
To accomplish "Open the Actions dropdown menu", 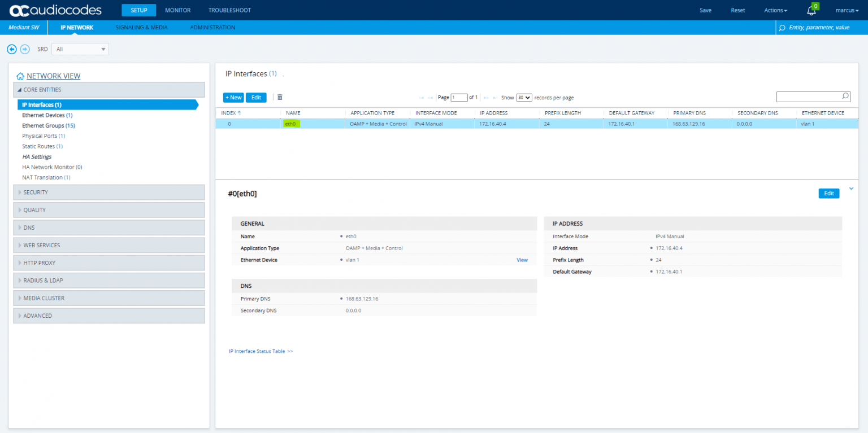I will coord(775,10).
